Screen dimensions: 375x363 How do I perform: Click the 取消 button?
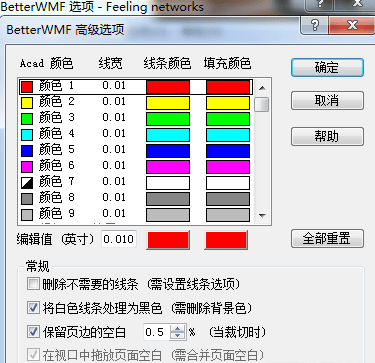pyautogui.click(x=327, y=100)
